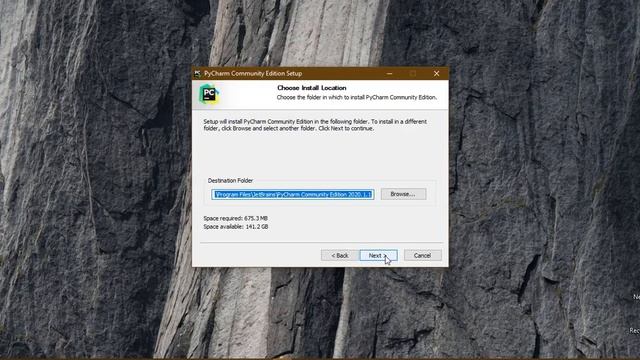Select the 'Space available: 141.2 GB' text

(x=236, y=227)
